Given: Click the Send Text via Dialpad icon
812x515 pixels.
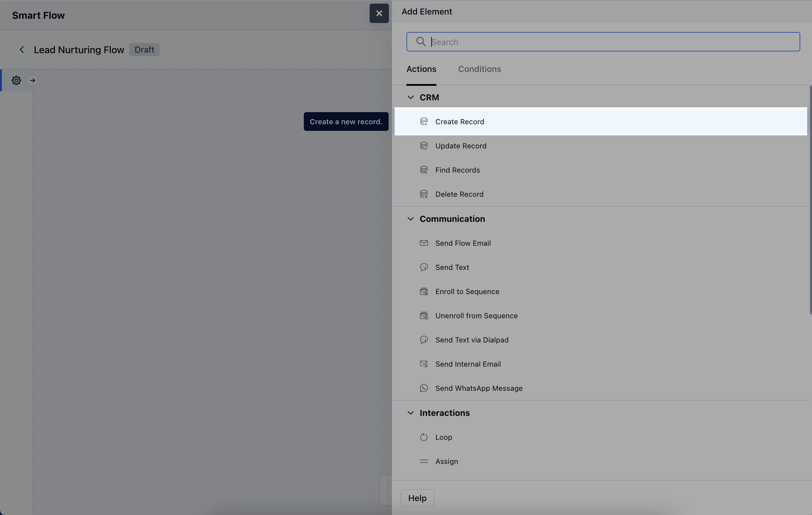Looking at the screenshot, I should 424,340.
